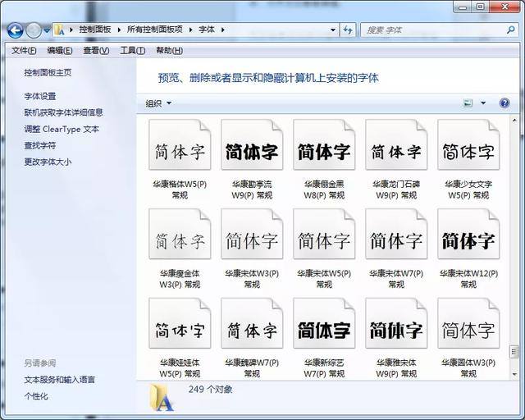The image size is (525, 420).
Task: Open the 组织 dropdown menu
Action: (x=158, y=103)
